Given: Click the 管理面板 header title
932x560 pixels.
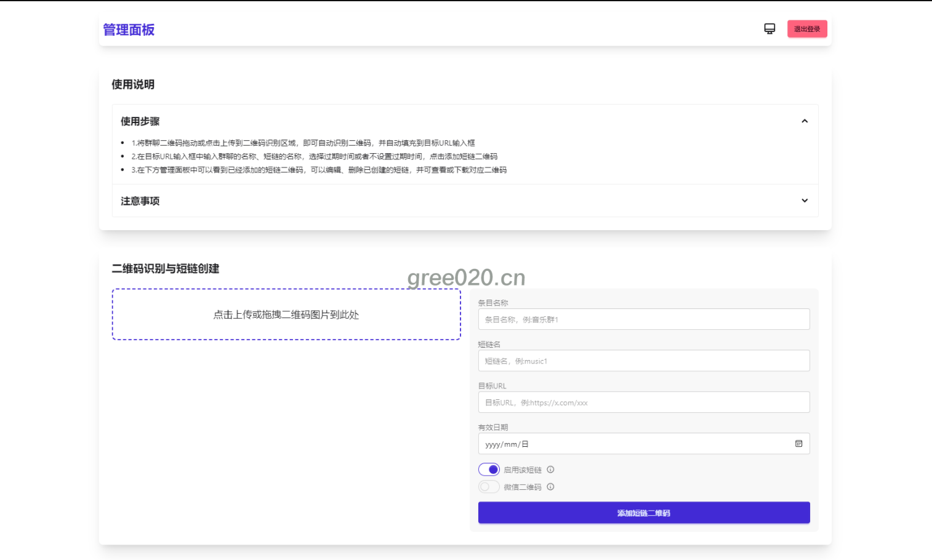Looking at the screenshot, I should (129, 30).
